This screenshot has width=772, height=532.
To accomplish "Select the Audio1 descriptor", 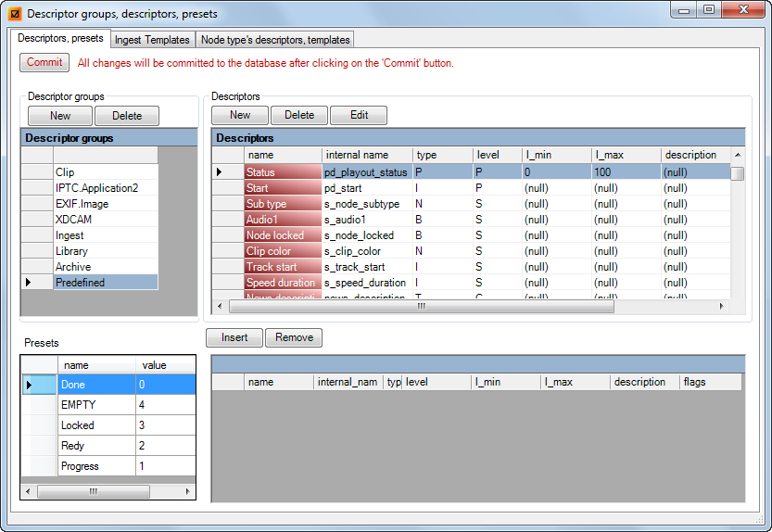I will click(x=283, y=220).
